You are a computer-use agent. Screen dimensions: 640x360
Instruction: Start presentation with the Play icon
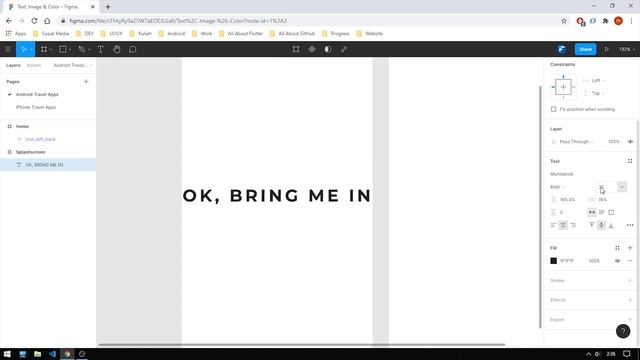point(607,49)
